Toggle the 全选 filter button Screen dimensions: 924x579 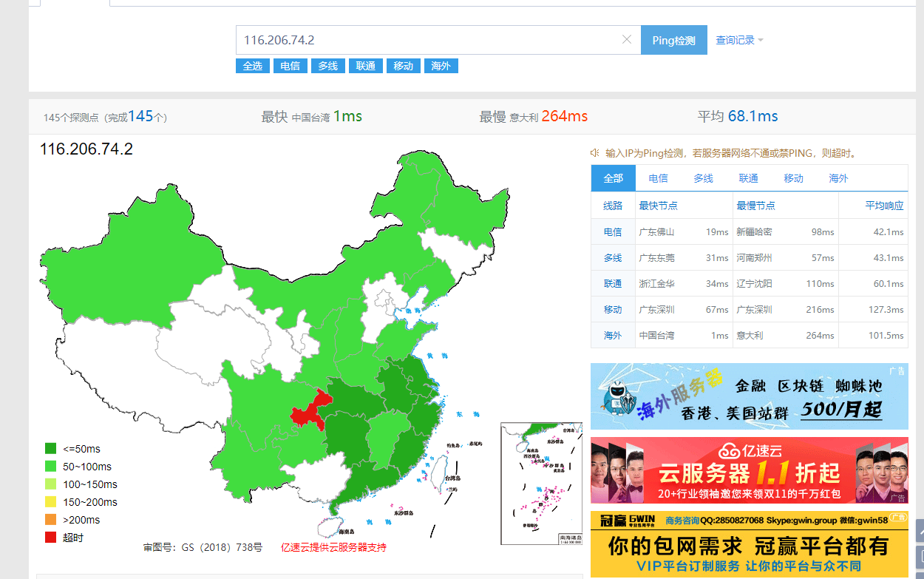click(252, 66)
